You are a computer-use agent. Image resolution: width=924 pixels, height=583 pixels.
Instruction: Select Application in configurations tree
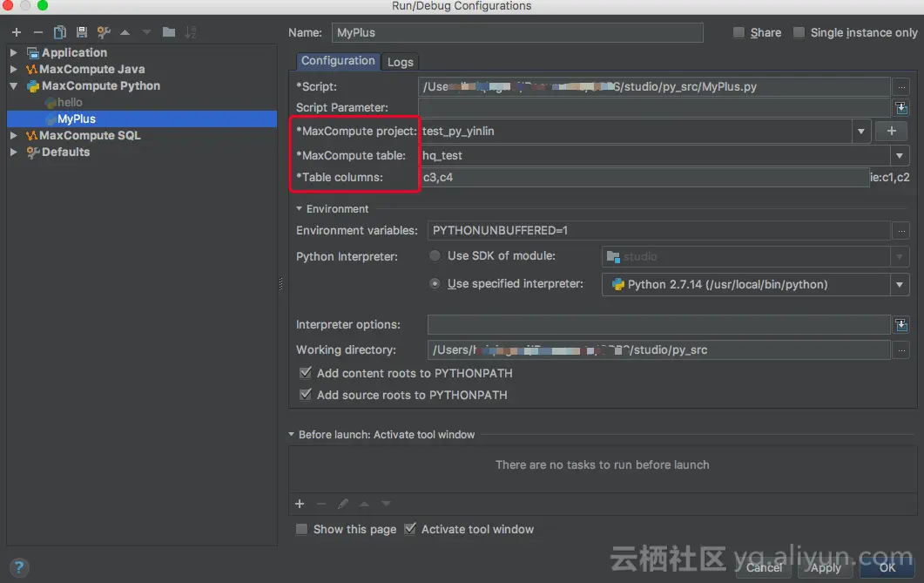74,52
